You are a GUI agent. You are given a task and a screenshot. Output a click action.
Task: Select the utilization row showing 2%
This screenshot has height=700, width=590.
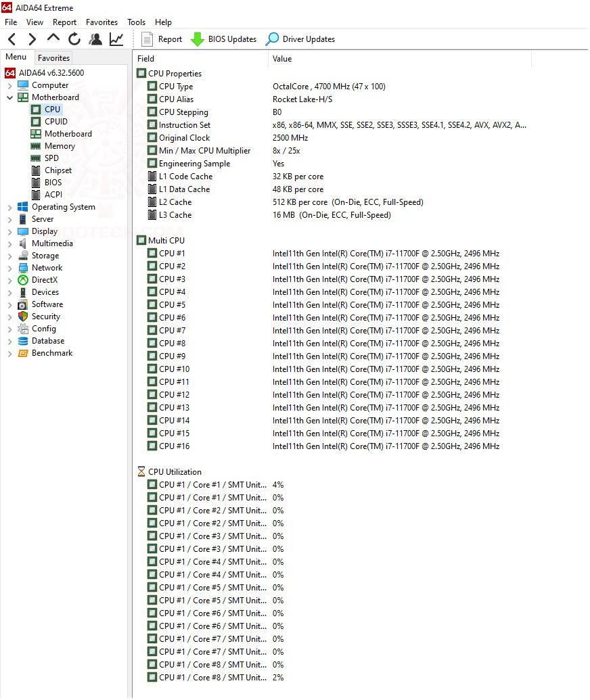pos(332,678)
